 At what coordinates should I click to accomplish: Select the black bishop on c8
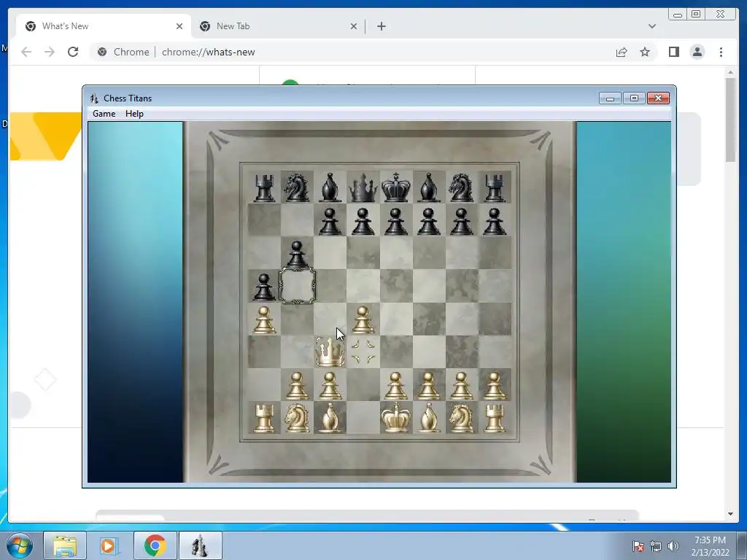[x=330, y=187]
